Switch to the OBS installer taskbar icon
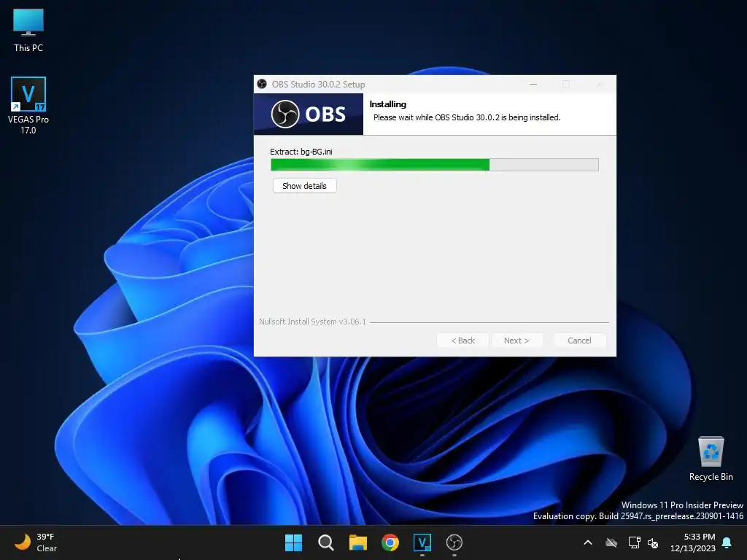 [454, 542]
